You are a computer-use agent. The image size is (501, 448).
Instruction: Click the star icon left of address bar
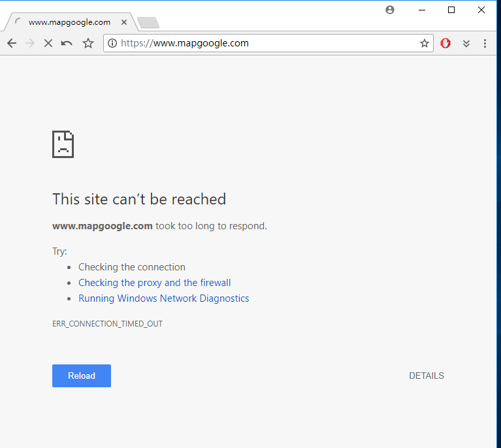pos(88,43)
